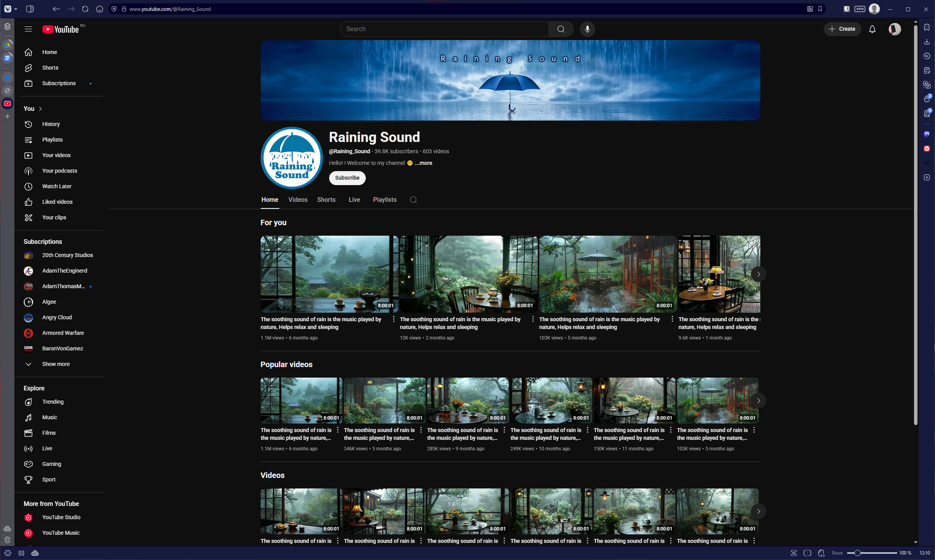Toggle the break mode pause icon in status bar
This screenshot has height=560, width=935.
pyautogui.click(x=21, y=553)
